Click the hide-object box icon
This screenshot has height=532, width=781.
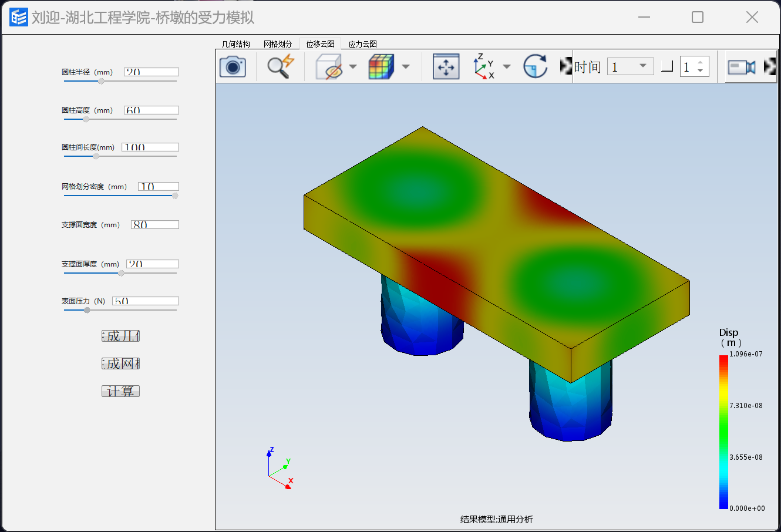[x=328, y=66]
